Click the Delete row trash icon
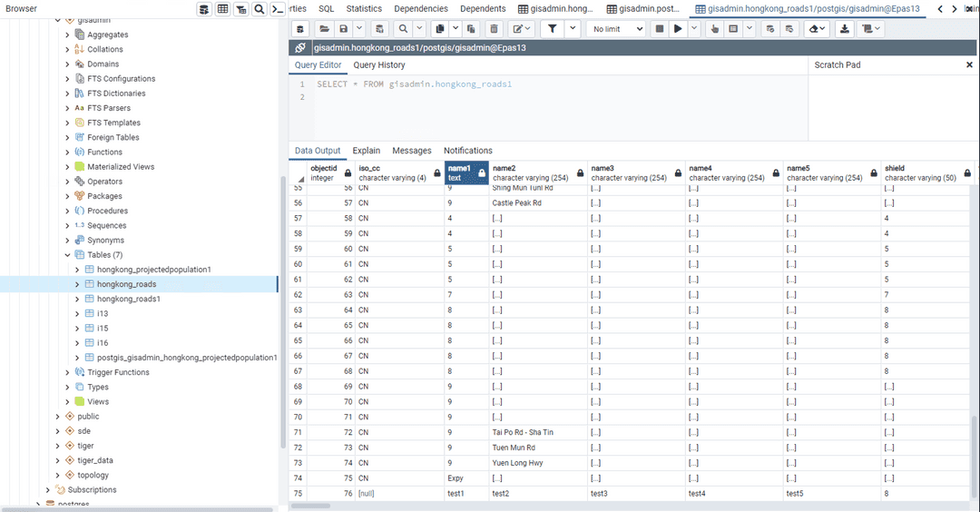 coord(493,29)
